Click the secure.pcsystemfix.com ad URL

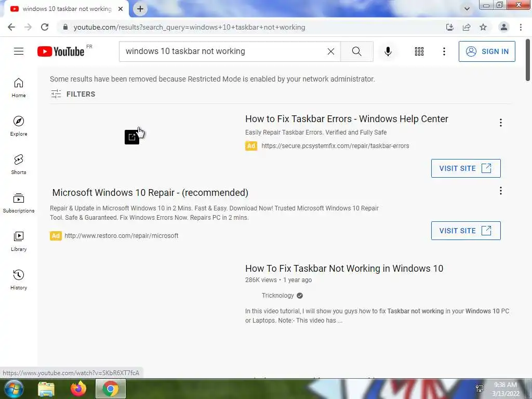pyautogui.click(x=335, y=146)
